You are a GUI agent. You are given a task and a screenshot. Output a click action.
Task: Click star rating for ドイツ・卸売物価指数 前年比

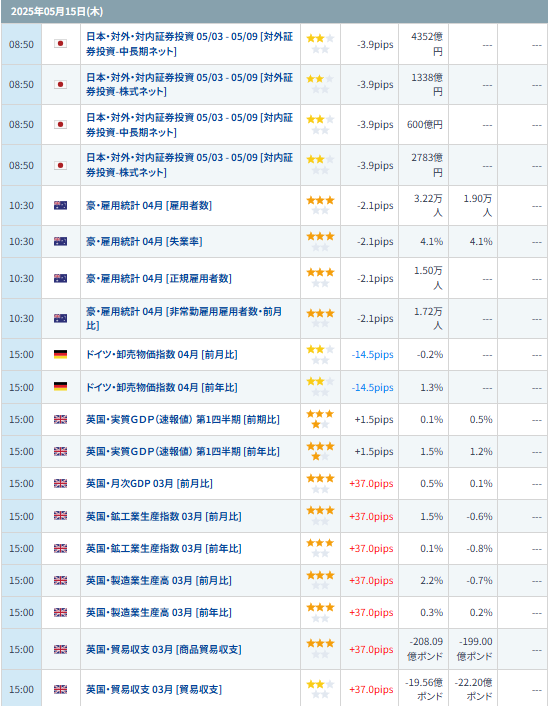[x=320, y=387]
